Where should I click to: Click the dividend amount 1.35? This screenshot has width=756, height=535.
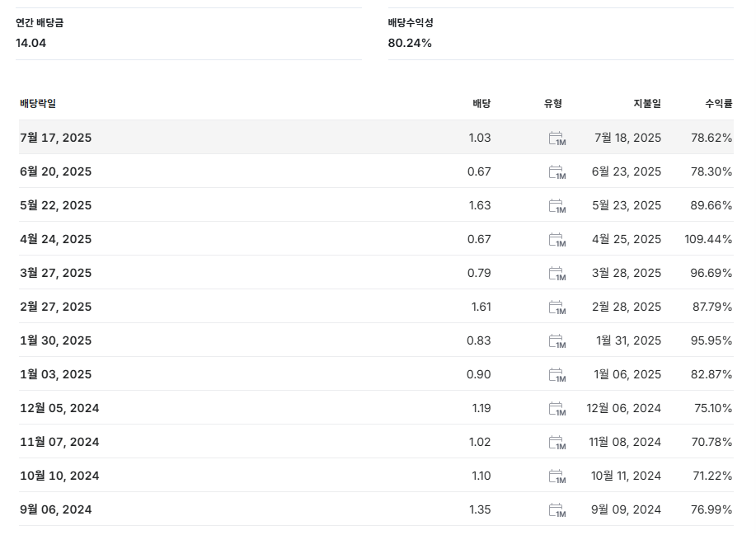(x=480, y=509)
